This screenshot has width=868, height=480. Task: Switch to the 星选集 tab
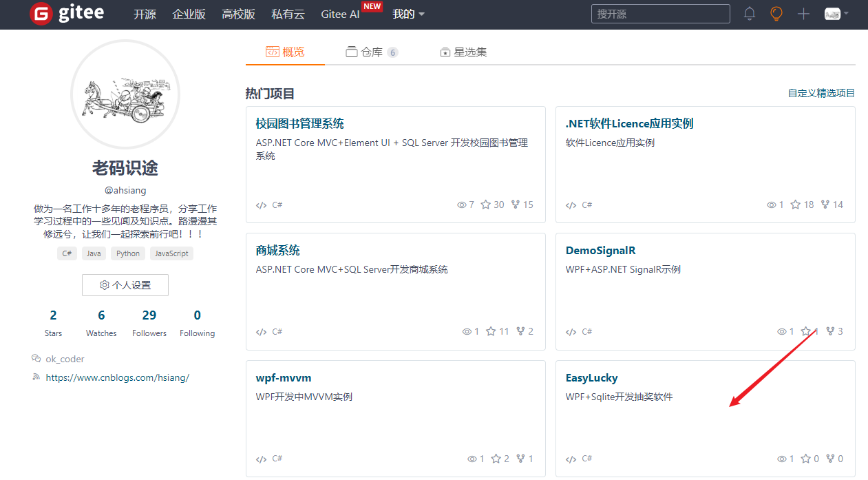tap(463, 52)
